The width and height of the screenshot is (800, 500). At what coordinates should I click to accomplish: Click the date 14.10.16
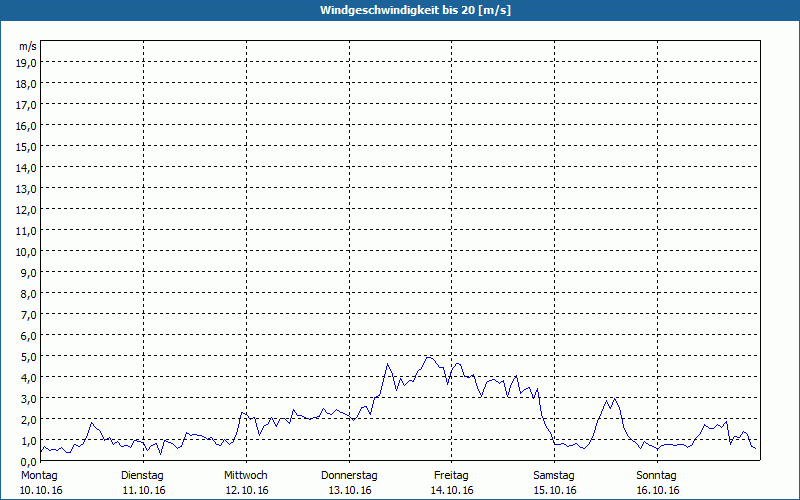(452, 490)
